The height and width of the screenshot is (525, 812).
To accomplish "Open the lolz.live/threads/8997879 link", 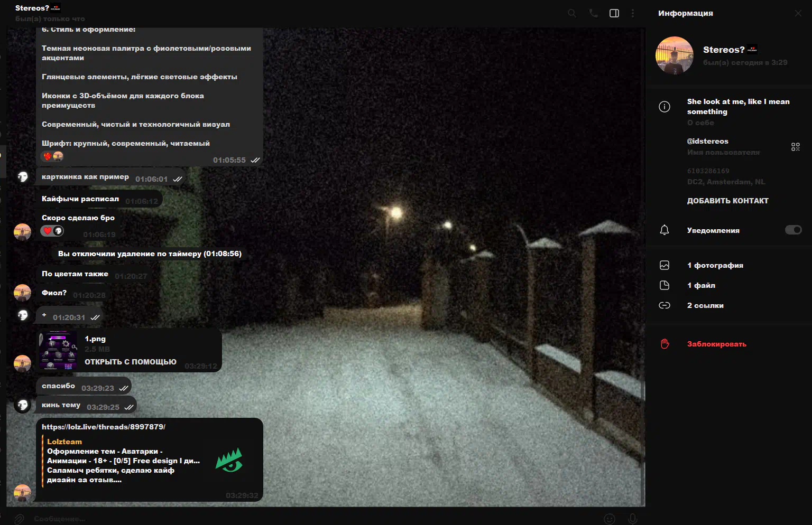I will click(104, 427).
